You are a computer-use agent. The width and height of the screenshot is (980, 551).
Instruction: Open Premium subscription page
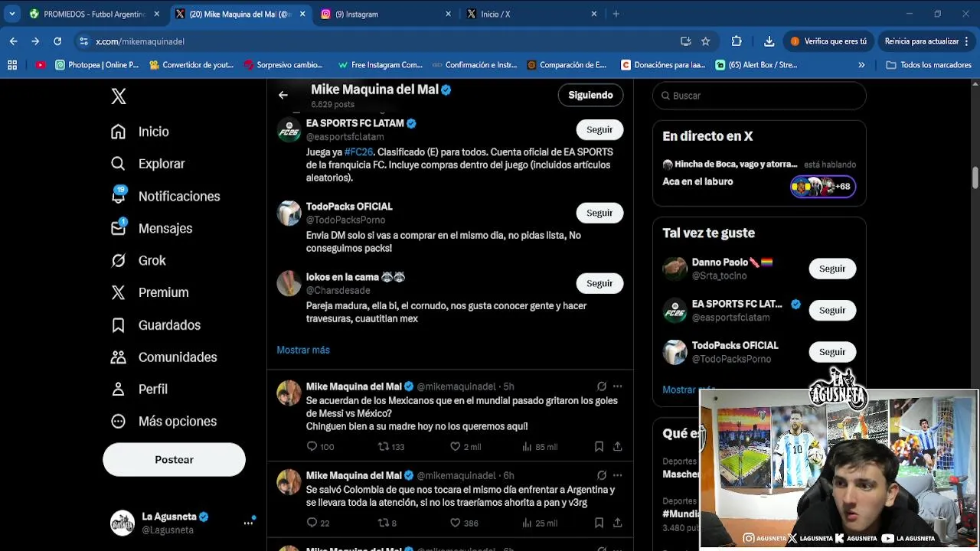[x=149, y=292]
